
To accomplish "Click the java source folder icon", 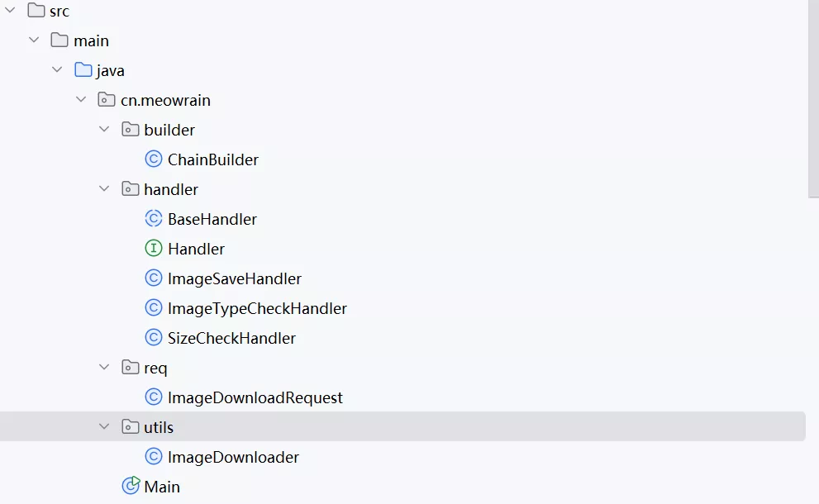I will coord(83,70).
